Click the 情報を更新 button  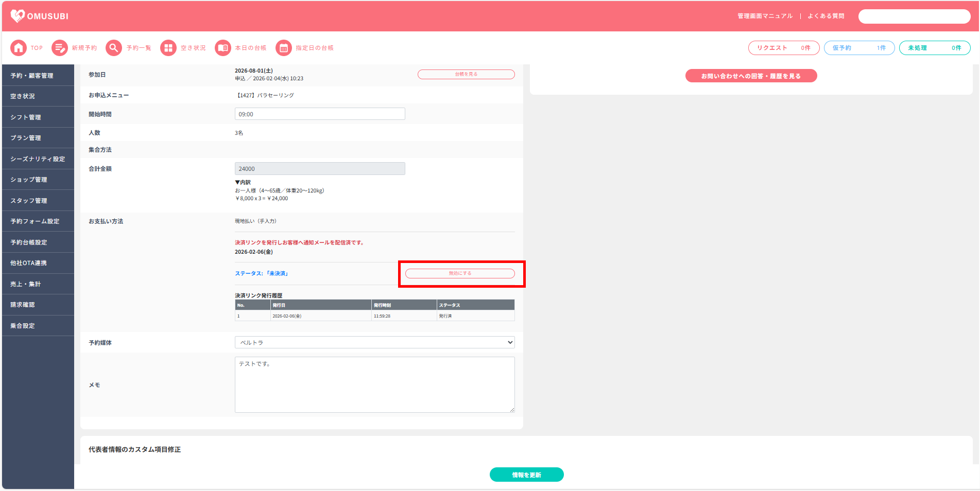[526, 475]
